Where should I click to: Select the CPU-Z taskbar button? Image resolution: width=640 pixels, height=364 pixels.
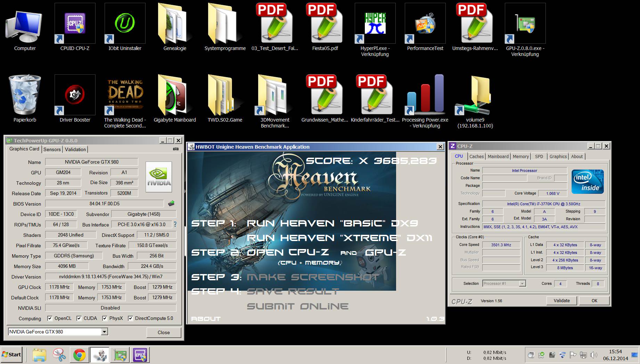click(x=140, y=355)
